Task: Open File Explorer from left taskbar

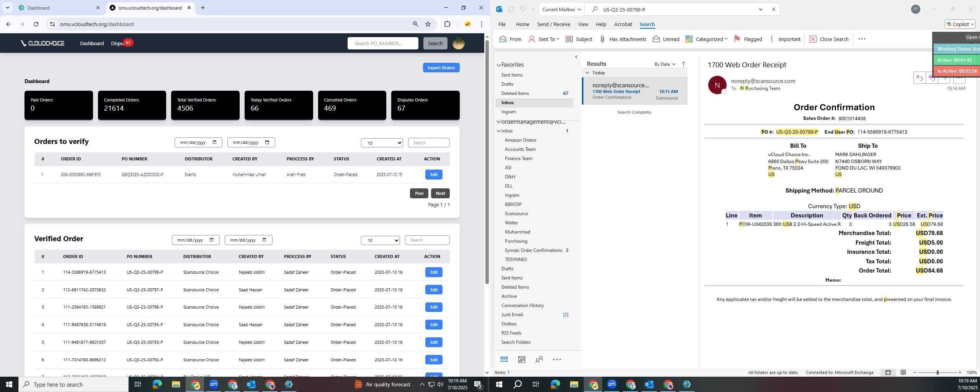Action: click(x=176, y=384)
